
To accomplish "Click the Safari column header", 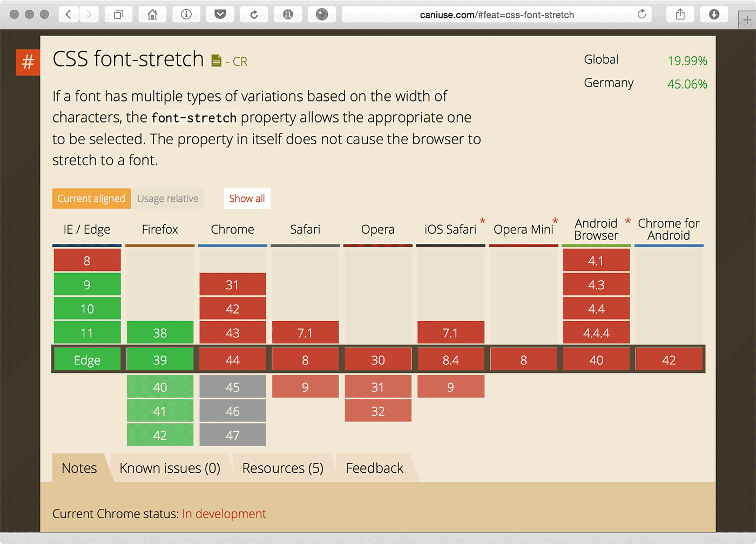I will (305, 229).
